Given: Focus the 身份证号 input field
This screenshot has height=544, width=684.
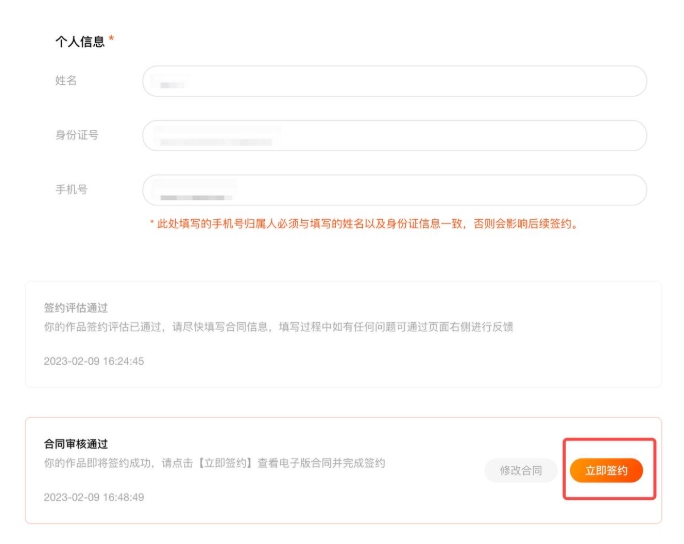Looking at the screenshot, I should [394, 135].
